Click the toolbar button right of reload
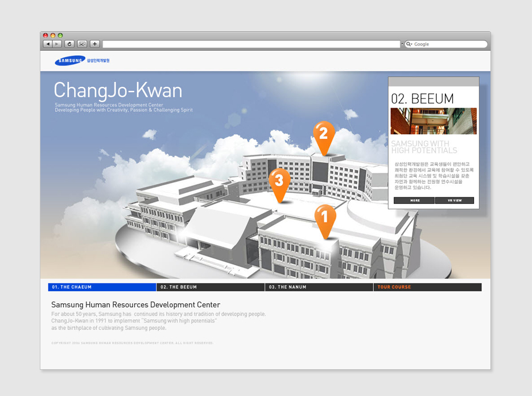Image resolution: width=532 pixels, height=396 pixels. (82, 44)
